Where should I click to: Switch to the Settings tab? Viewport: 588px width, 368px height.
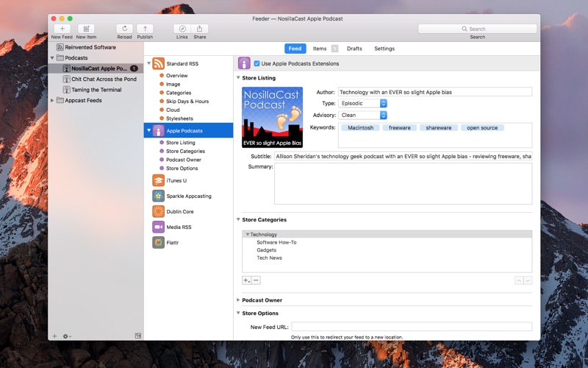pos(384,49)
